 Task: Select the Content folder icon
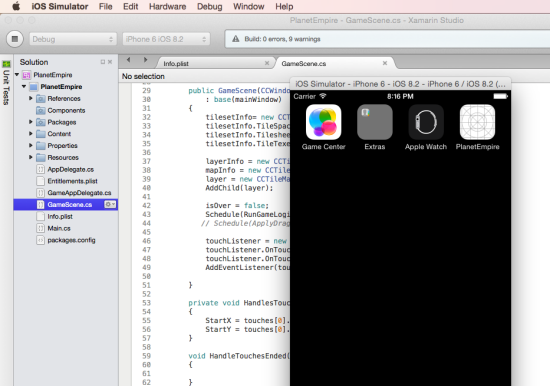point(41,134)
